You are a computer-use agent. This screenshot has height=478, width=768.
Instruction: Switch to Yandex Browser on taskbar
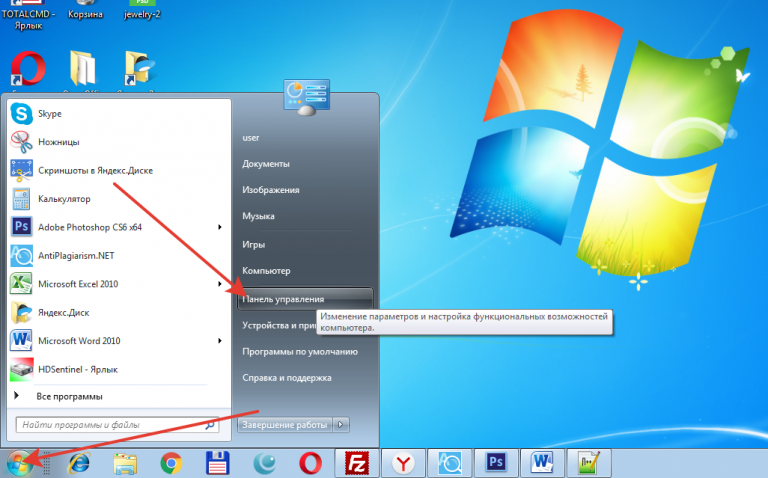click(403, 463)
